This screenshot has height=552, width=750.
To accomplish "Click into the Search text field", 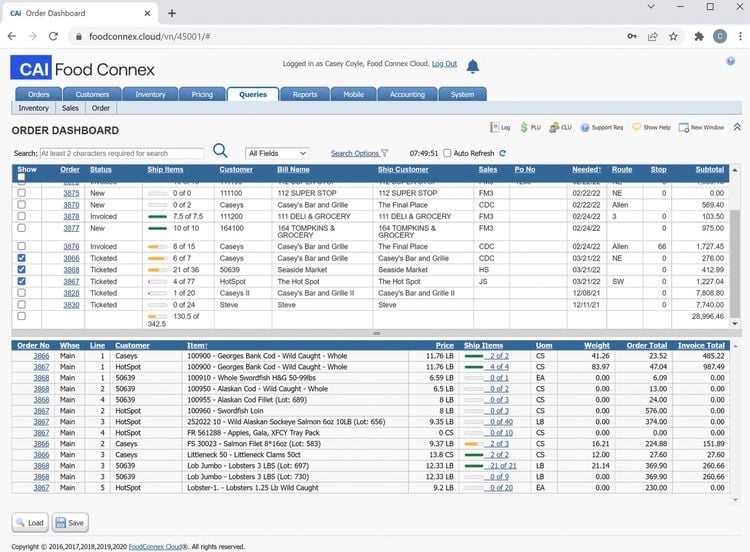I will (122, 153).
